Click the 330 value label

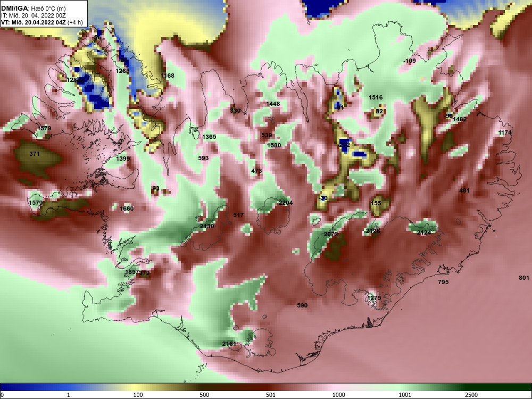click(235, 111)
